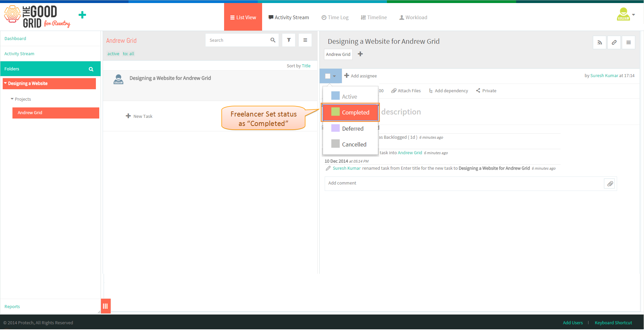Click the Add assignee button

(360, 76)
